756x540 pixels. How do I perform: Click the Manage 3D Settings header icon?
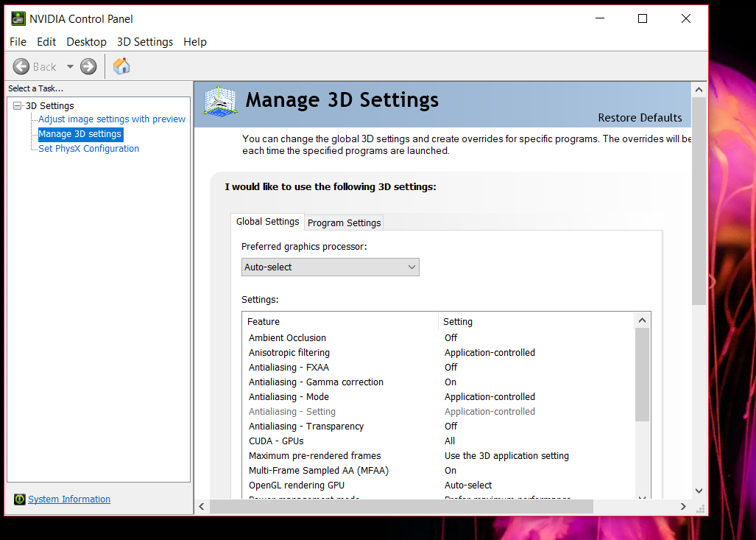click(220, 101)
